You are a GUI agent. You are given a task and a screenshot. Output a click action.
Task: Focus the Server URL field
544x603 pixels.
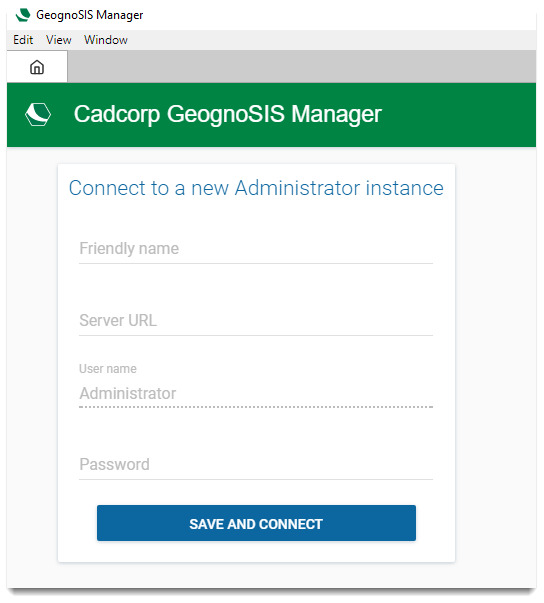tap(256, 320)
